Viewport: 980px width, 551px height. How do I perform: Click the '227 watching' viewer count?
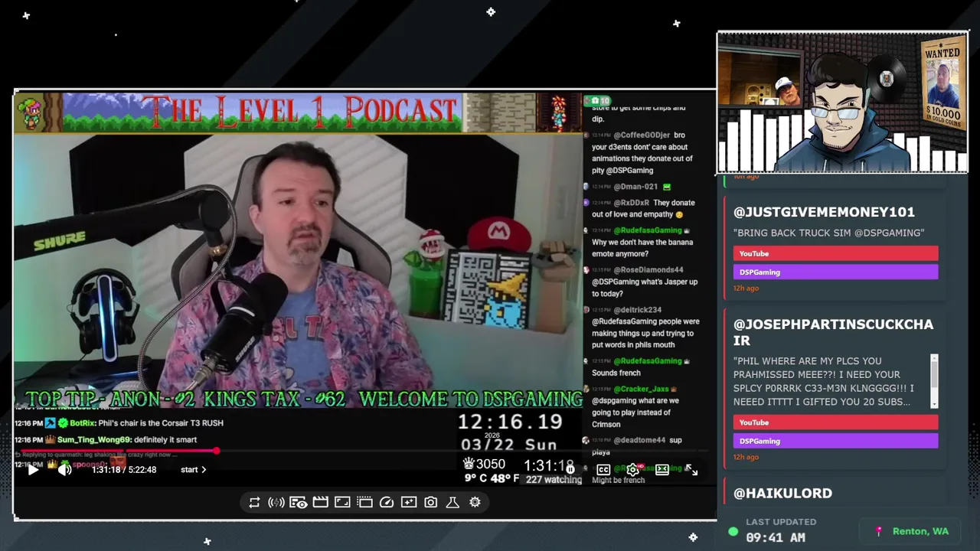click(x=554, y=480)
